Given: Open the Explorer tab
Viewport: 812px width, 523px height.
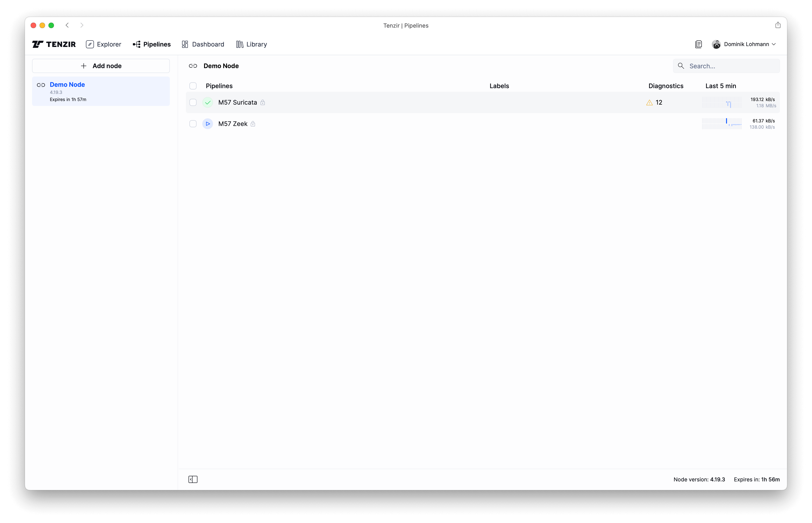Looking at the screenshot, I should point(104,44).
